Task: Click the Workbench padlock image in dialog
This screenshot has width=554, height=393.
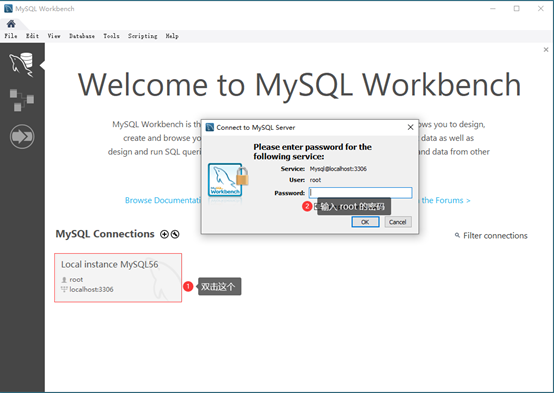Action: point(228,180)
